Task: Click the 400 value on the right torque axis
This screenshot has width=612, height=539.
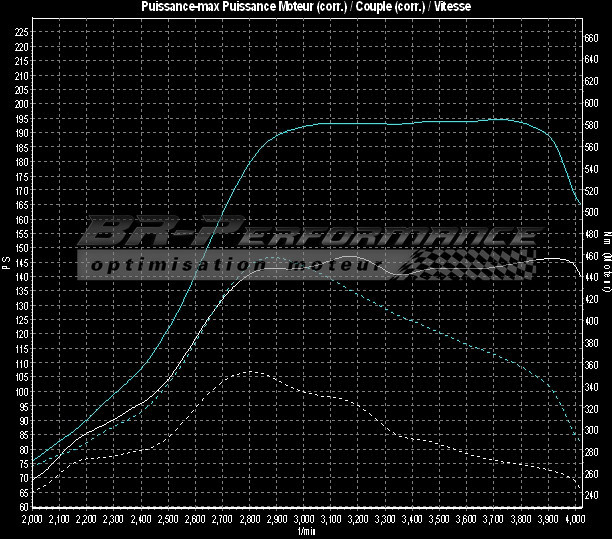Action: [x=591, y=321]
